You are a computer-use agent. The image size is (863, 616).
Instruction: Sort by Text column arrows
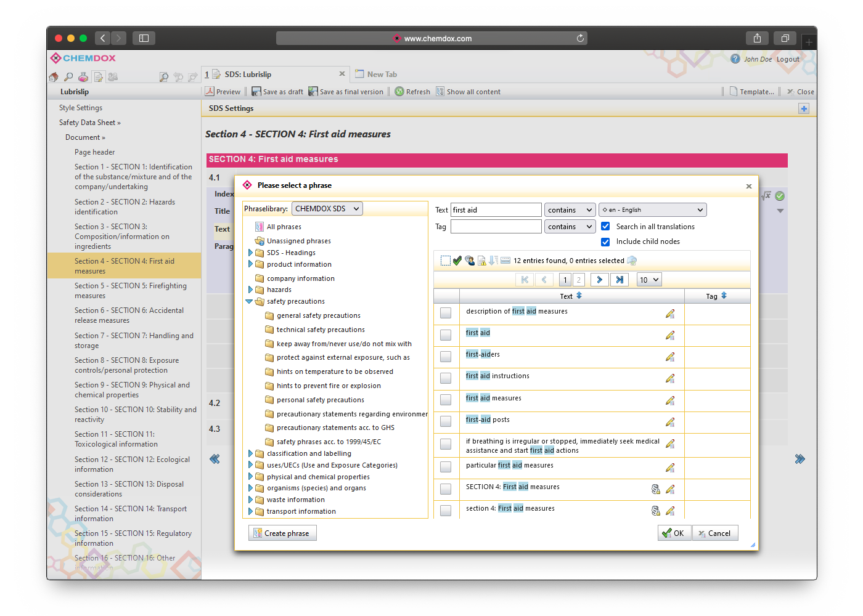point(579,296)
